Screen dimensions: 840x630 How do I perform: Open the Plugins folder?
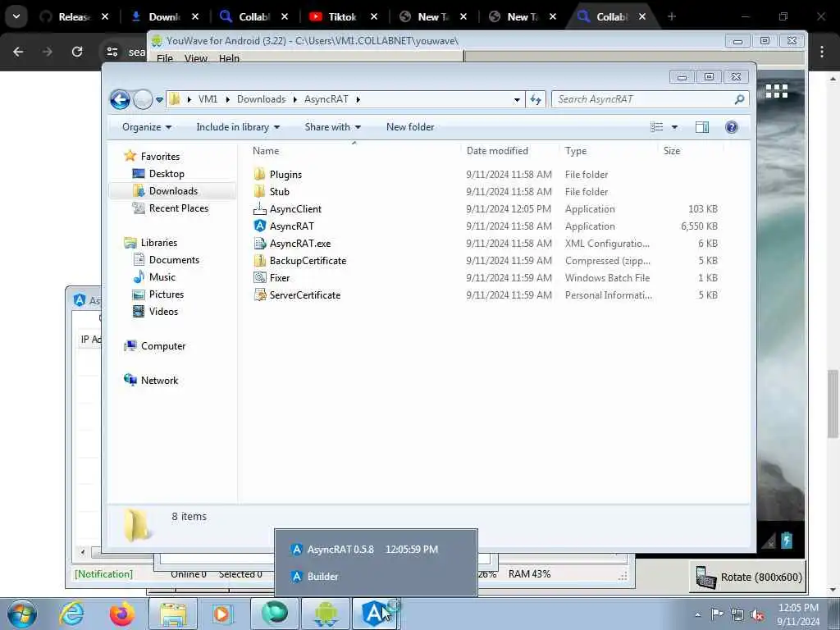[285, 175]
